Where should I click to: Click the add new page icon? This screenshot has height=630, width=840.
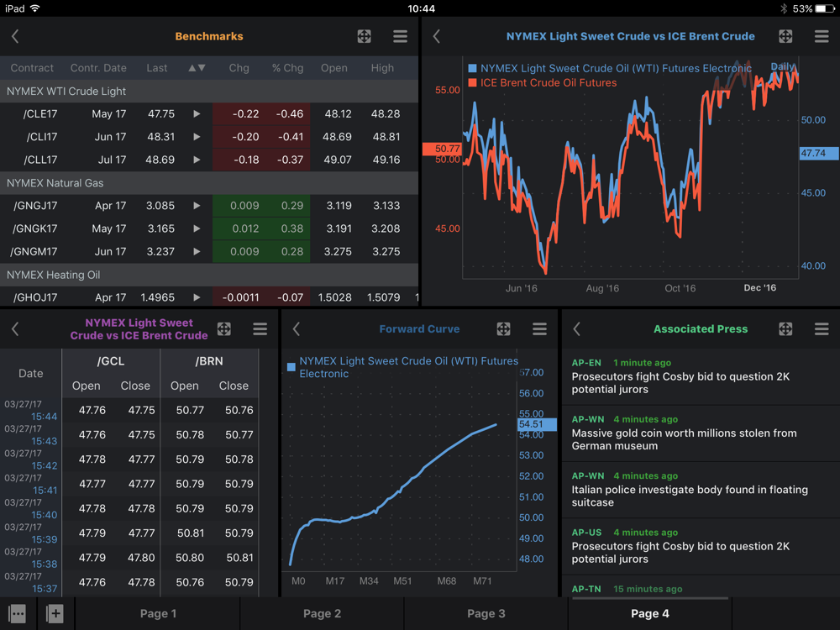tap(55, 614)
